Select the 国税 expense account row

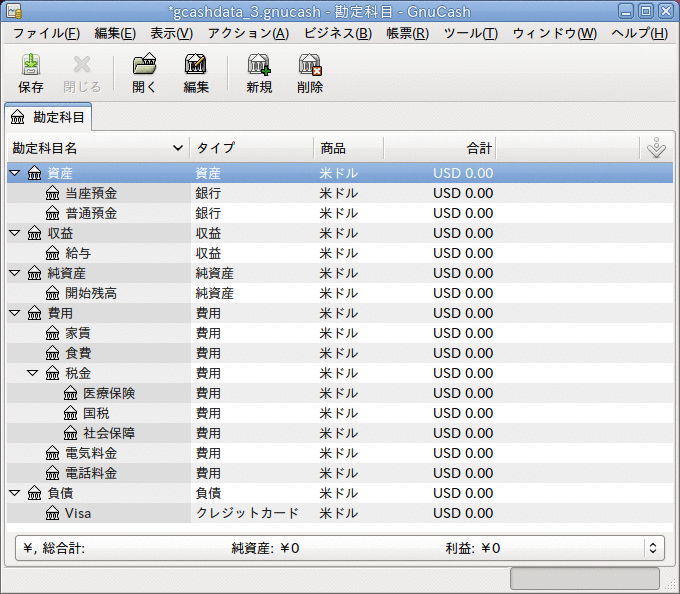pyautogui.click(x=96, y=413)
